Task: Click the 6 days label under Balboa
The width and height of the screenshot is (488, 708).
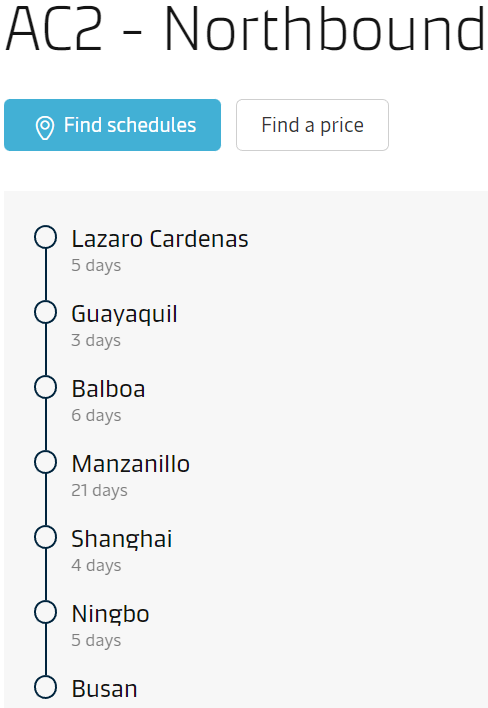Action: point(96,416)
